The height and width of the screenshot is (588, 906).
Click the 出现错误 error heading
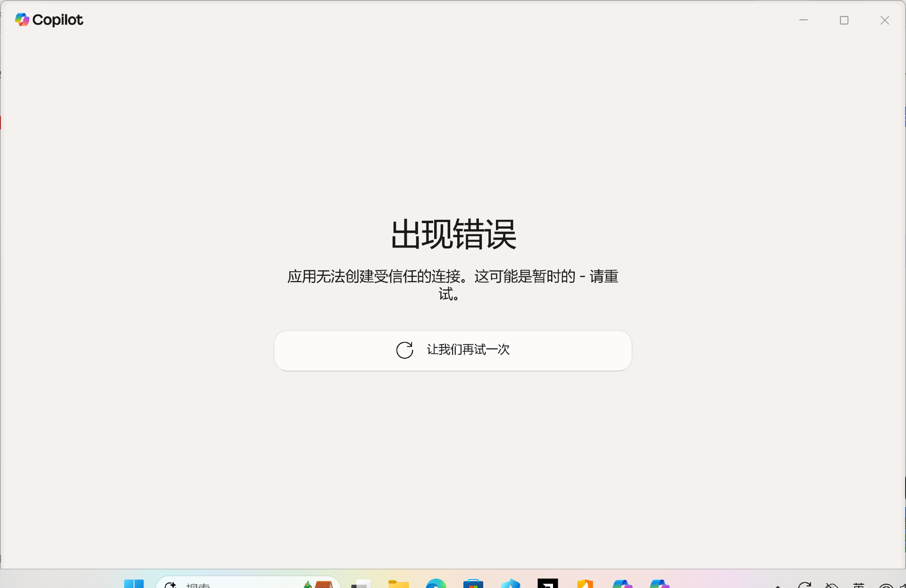(x=453, y=234)
